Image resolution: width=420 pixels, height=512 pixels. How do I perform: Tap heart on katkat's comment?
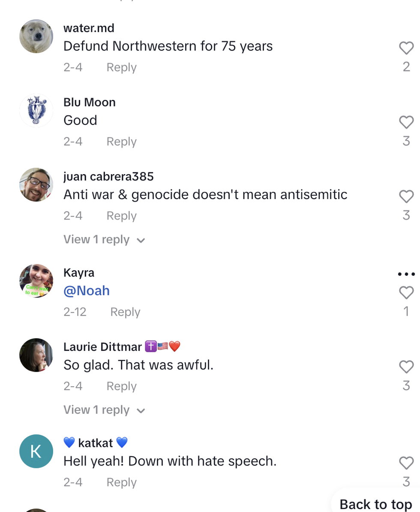tap(406, 463)
